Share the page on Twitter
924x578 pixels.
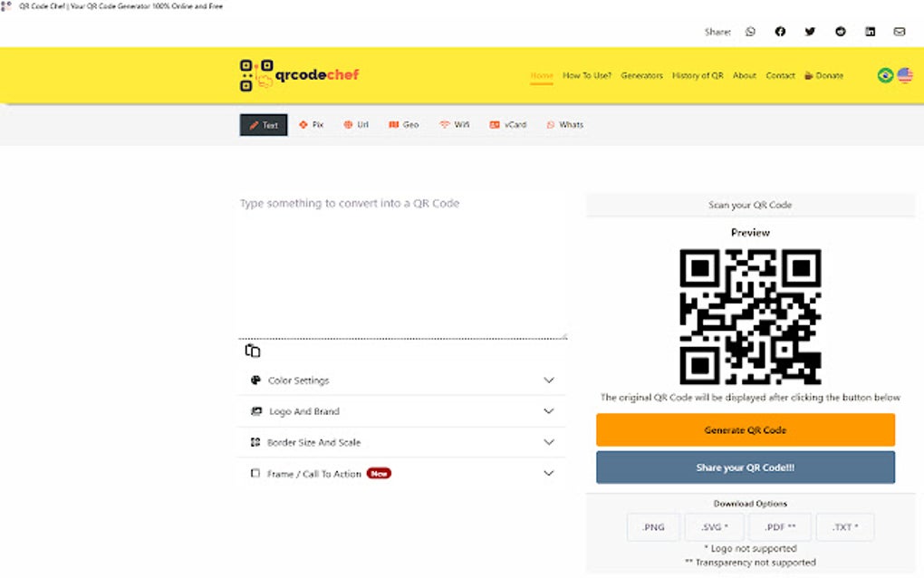point(810,31)
